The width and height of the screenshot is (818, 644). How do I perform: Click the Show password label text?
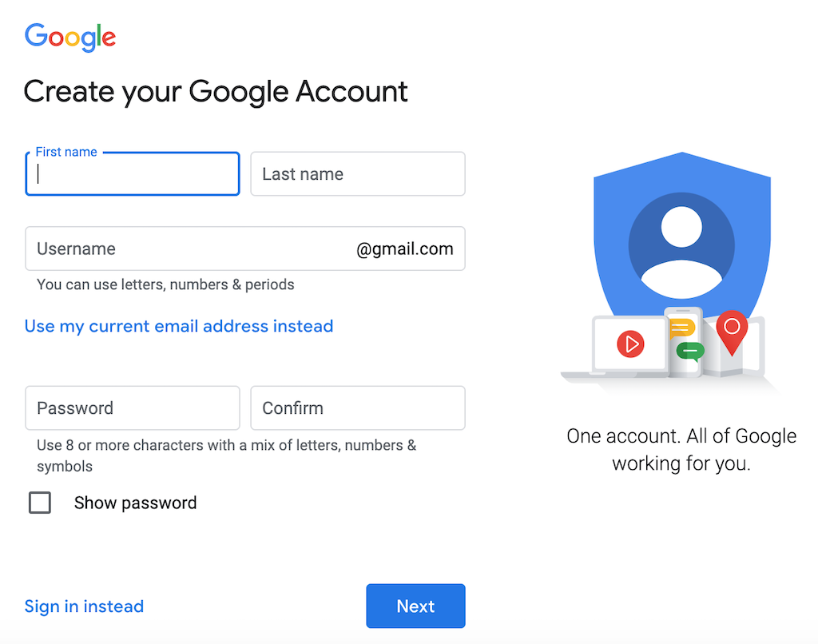(x=135, y=503)
